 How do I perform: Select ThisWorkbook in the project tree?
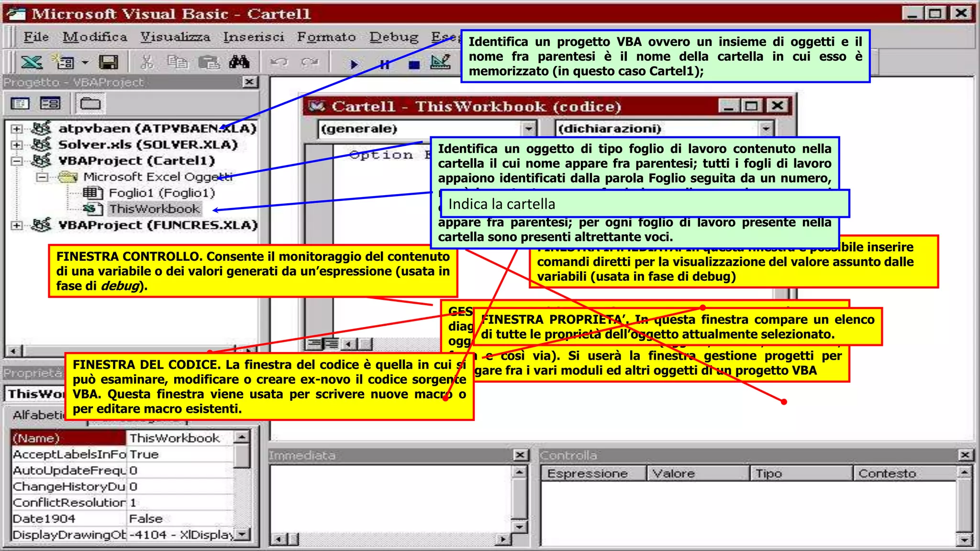coord(155,209)
